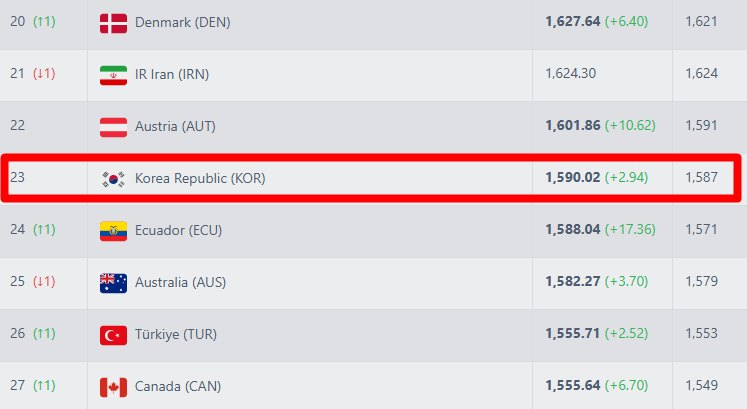Click the rank 22 cell for Austria
747x409 pixels.
point(19,127)
